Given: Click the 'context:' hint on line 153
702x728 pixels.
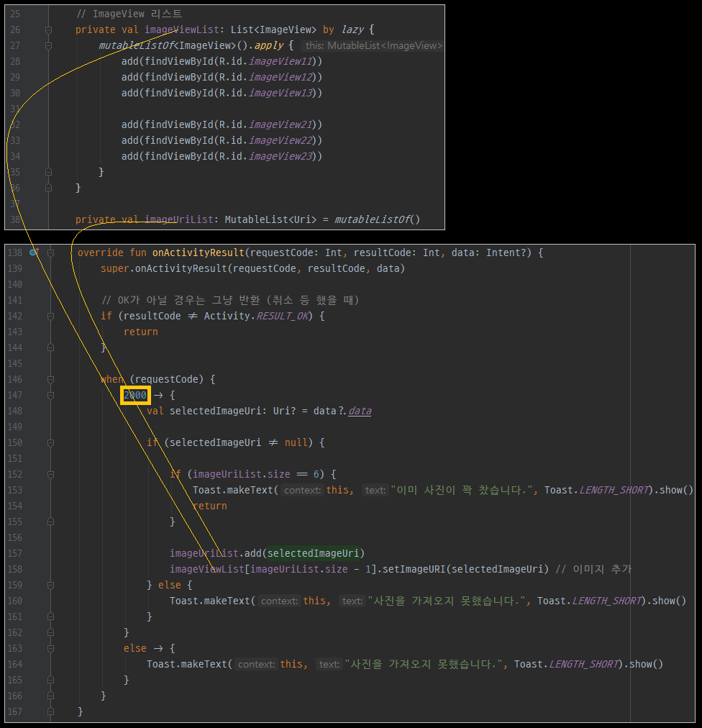Looking at the screenshot, I should [x=302, y=491].
